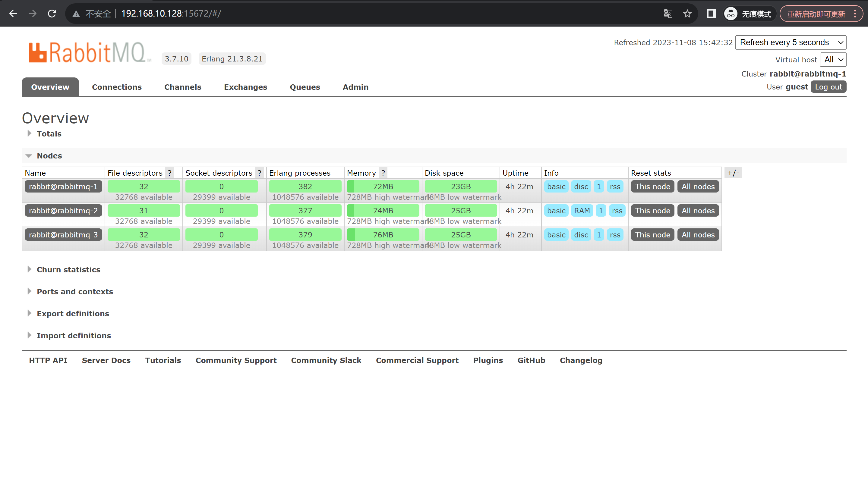Bookmark page with star icon
The width and height of the screenshot is (868, 492).
tap(687, 14)
